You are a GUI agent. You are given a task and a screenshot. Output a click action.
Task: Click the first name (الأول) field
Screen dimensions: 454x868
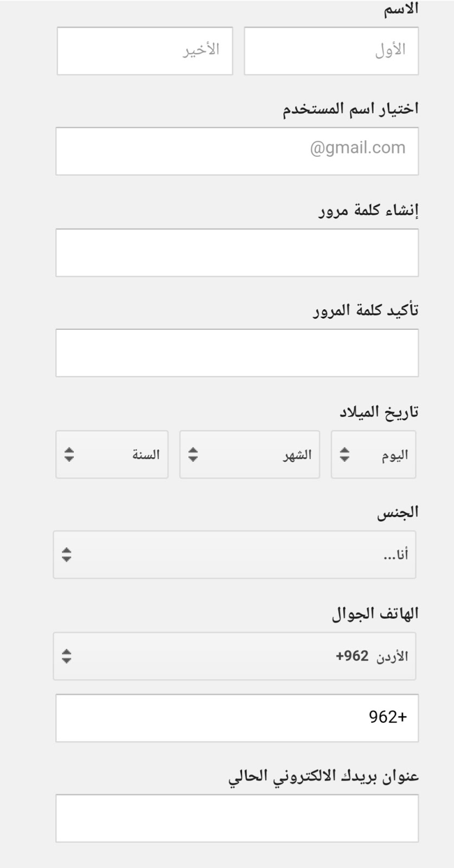click(x=331, y=51)
